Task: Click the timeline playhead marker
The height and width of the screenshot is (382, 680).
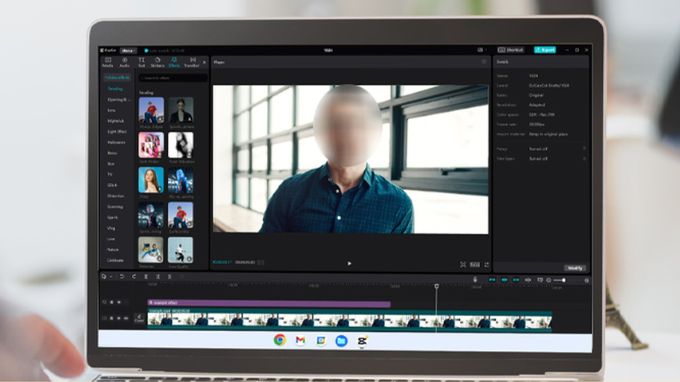Action: point(437,286)
